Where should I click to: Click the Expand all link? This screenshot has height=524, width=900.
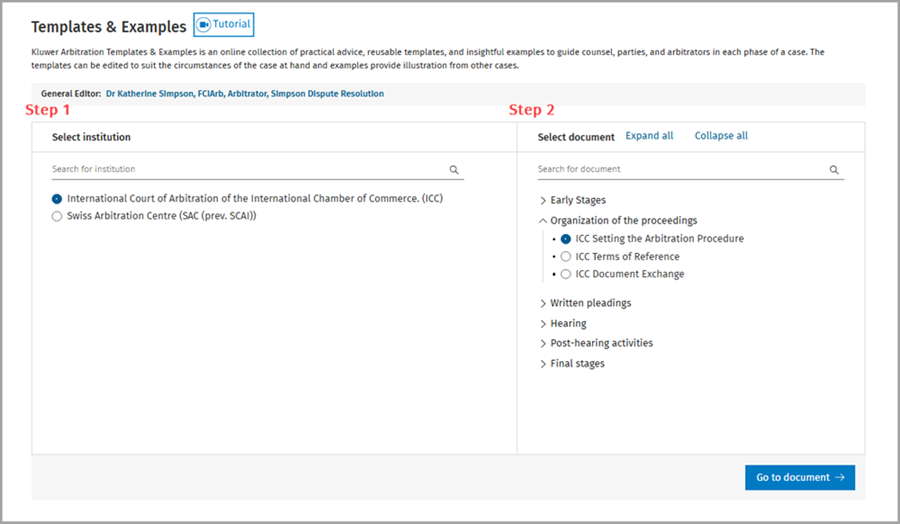(x=649, y=136)
